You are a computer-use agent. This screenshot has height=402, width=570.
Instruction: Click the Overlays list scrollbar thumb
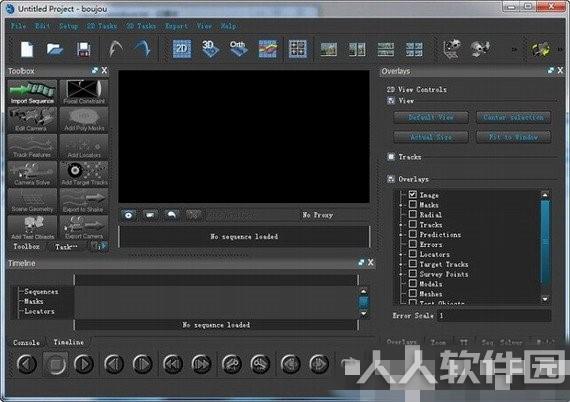[x=545, y=242]
